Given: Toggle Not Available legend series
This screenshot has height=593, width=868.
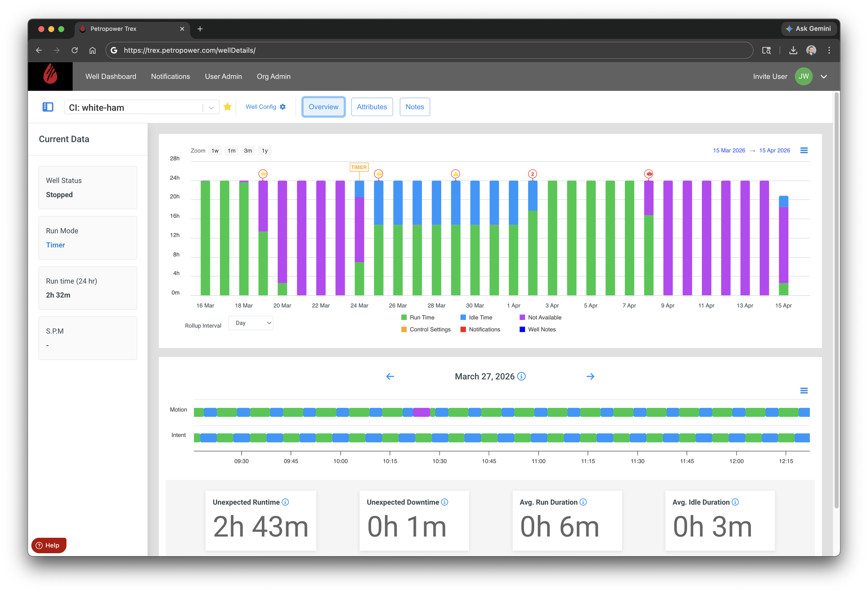Looking at the screenshot, I should click(544, 318).
